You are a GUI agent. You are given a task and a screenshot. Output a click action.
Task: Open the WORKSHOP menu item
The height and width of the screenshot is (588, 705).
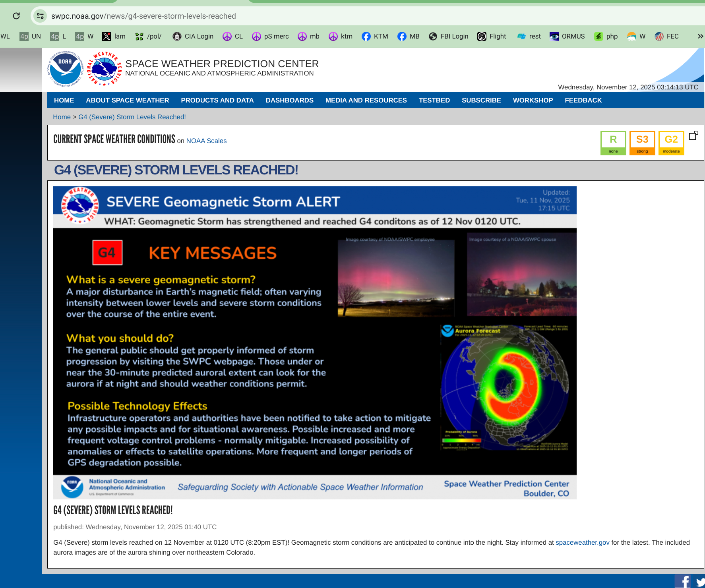[533, 101]
